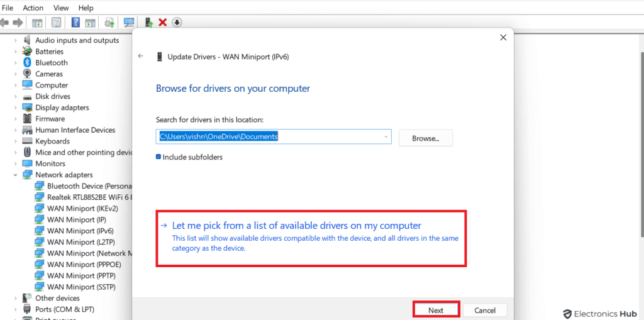Expand the Keyboards node chevron
The image size is (644, 320).
tap(16, 141)
